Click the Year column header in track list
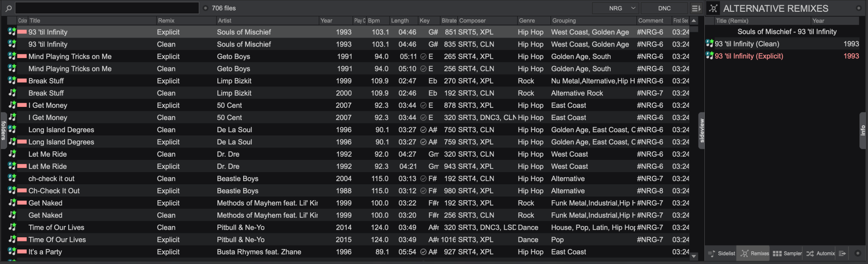 [336, 20]
